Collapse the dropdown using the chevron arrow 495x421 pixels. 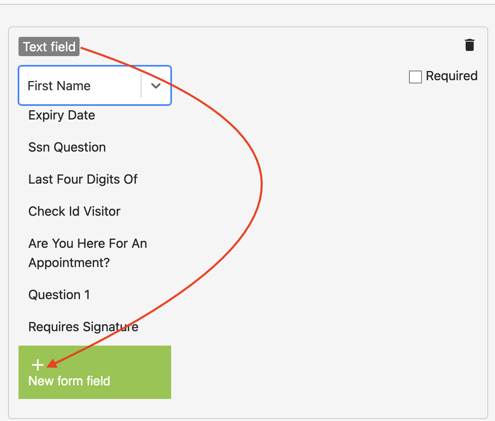pyautogui.click(x=156, y=86)
